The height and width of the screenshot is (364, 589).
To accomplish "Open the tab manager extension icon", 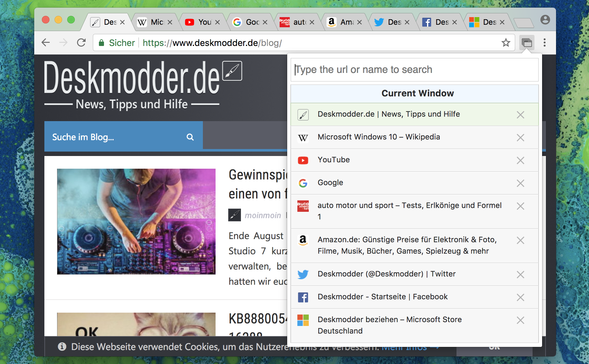I will click(x=527, y=42).
